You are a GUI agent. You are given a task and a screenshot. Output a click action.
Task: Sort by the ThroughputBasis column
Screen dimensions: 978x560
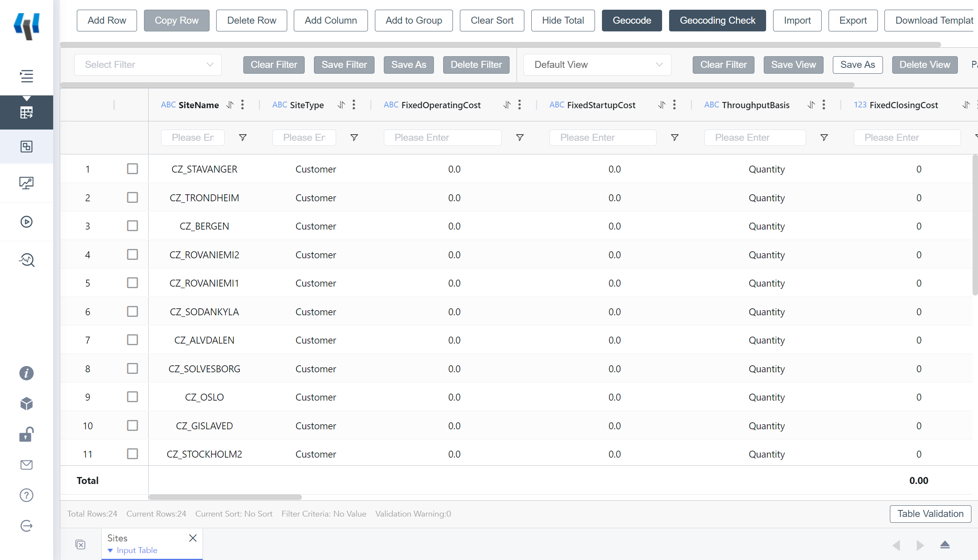811,105
